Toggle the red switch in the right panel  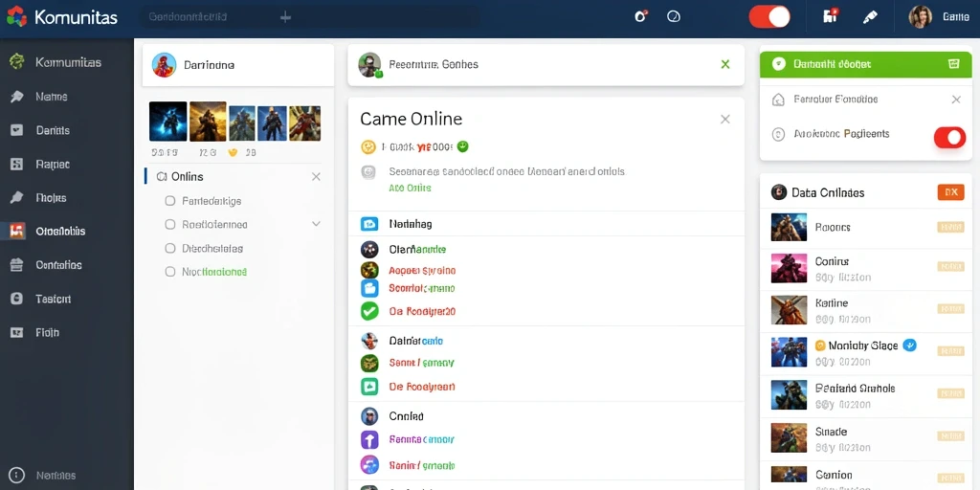949,137
